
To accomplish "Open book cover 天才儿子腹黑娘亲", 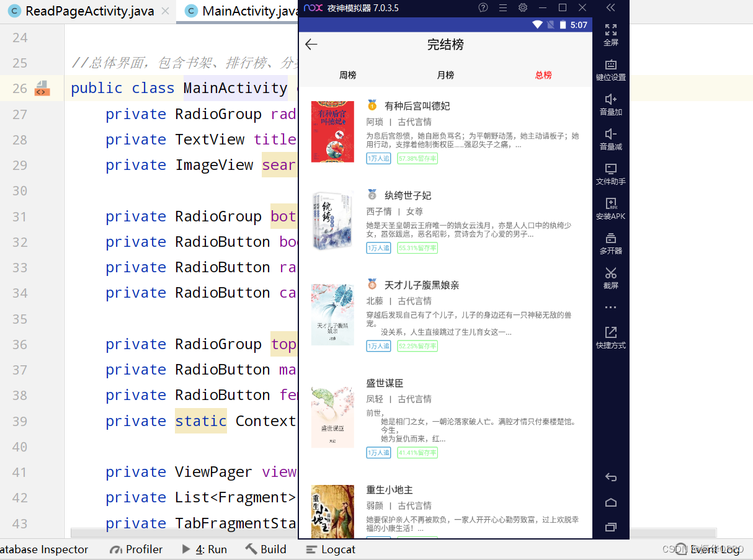I will pyautogui.click(x=332, y=314).
